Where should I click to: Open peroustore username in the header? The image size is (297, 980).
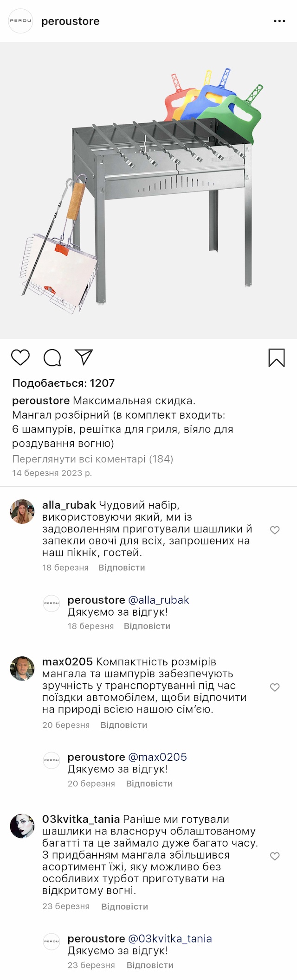[x=71, y=21]
